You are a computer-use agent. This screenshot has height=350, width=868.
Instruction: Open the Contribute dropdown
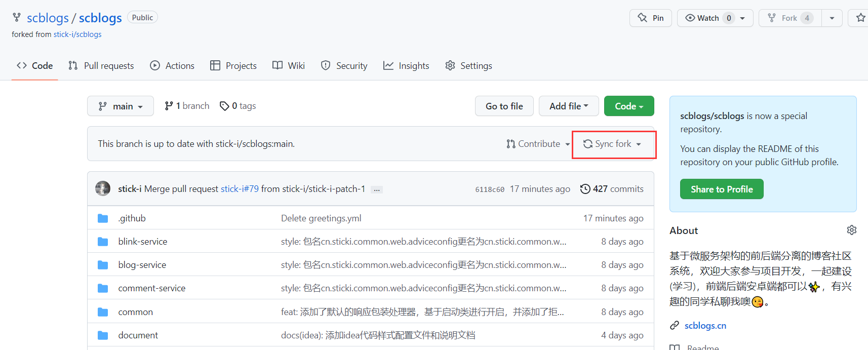[538, 144]
